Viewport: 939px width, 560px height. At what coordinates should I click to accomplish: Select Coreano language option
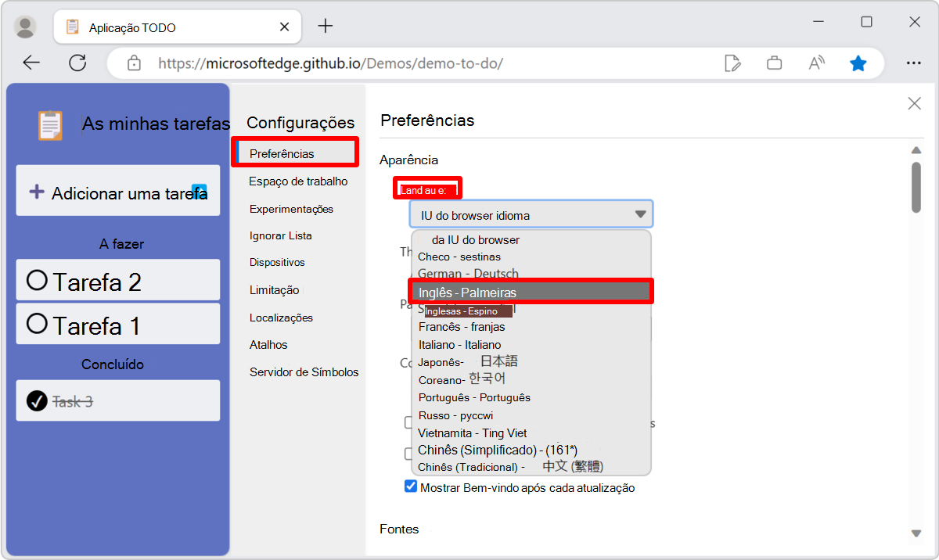(x=531, y=379)
